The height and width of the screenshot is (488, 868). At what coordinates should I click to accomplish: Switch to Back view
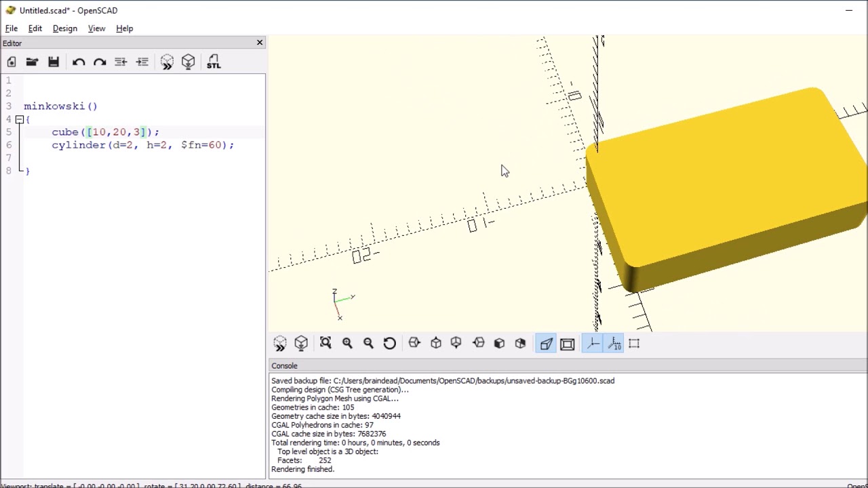[x=521, y=344]
